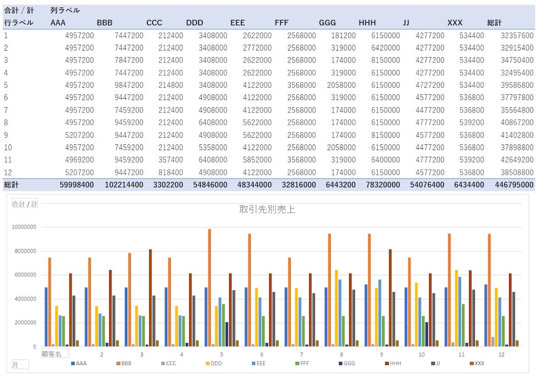Select the JJ entry in chart legend
The height and width of the screenshot is (392, 541).
click(x=435, y=364)
